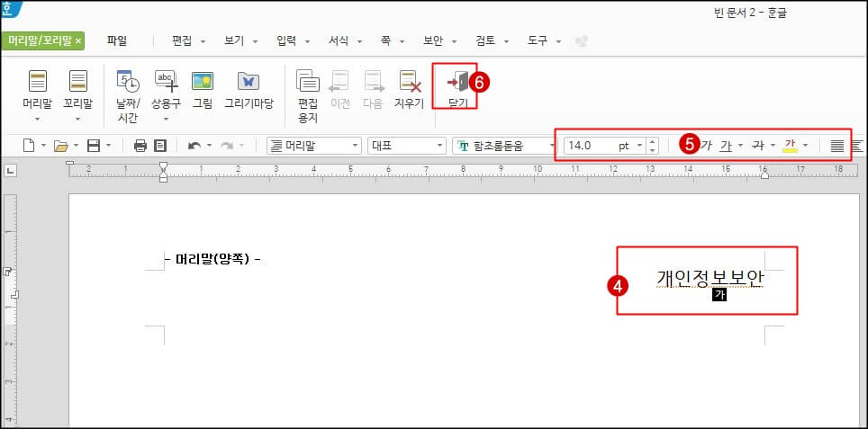Click the 꼬리말 footer icon
Screen dimensions: 868x429
pos(78,82)
